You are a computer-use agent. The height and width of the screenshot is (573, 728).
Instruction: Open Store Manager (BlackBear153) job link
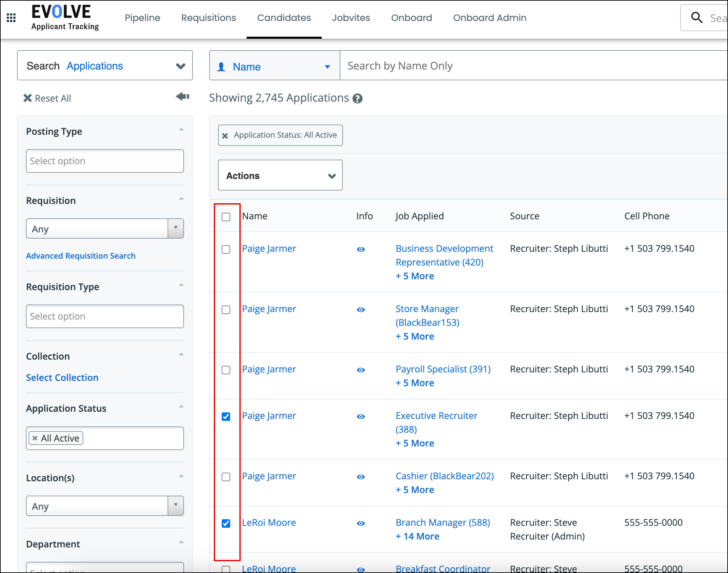pos(427,316)
